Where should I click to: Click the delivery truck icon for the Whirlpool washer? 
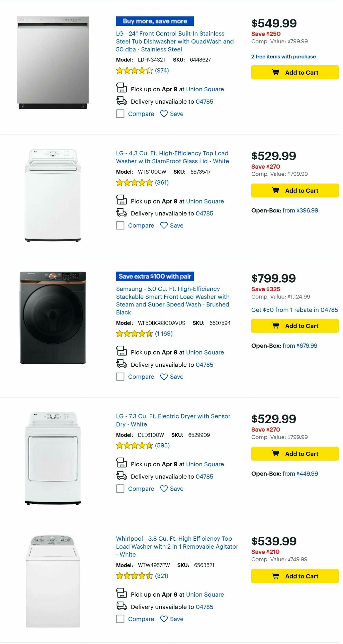pos(122,606)
